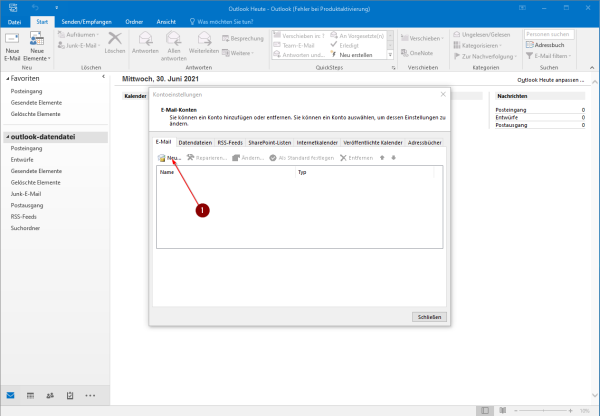The image size is (600, 416).
Task: Click in the Personen suchen field
Action: click(549, 34)
